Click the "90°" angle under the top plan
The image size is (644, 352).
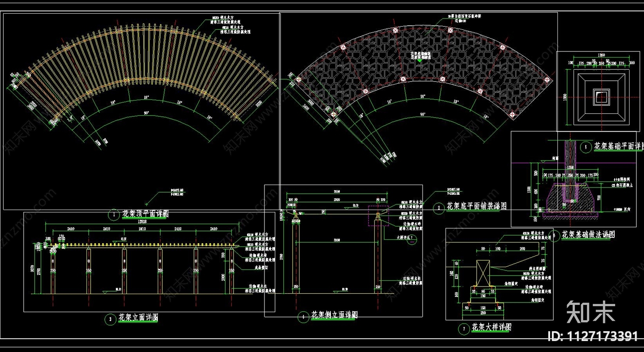coord(146,113)
